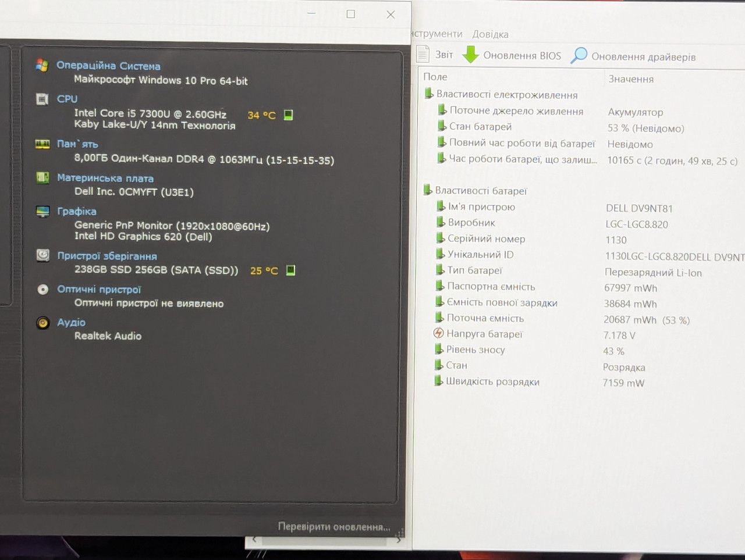
Task: Click the discharge rate value 7159 mW
Action: (623, 383)
